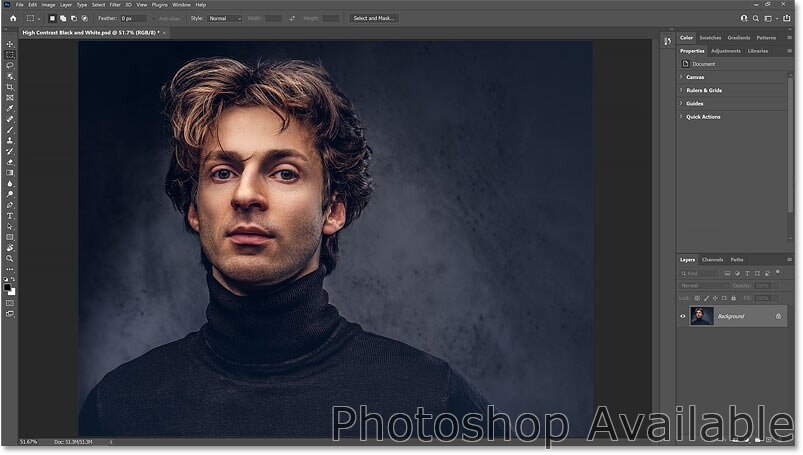Click the Select and Mask button
The image size is (803, 455).
click(374, 18)
